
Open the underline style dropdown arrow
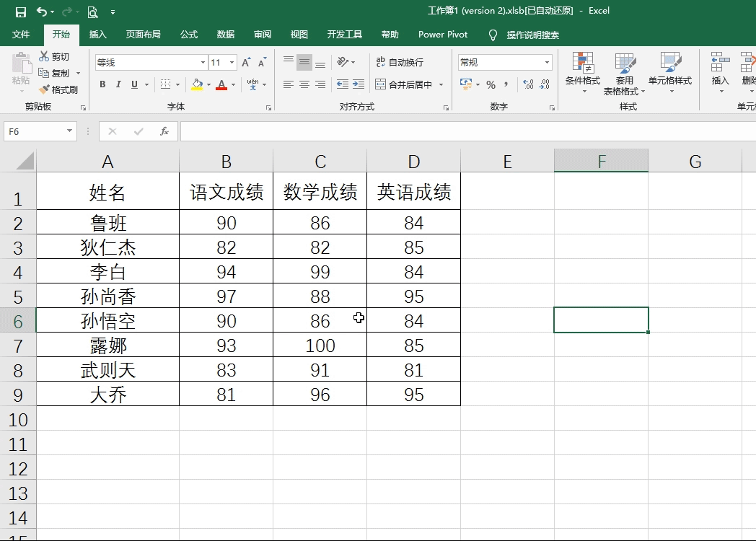tap(146, 85)
